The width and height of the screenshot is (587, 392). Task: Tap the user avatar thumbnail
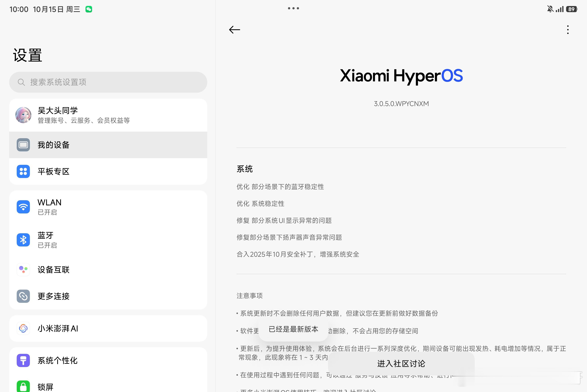23,115
